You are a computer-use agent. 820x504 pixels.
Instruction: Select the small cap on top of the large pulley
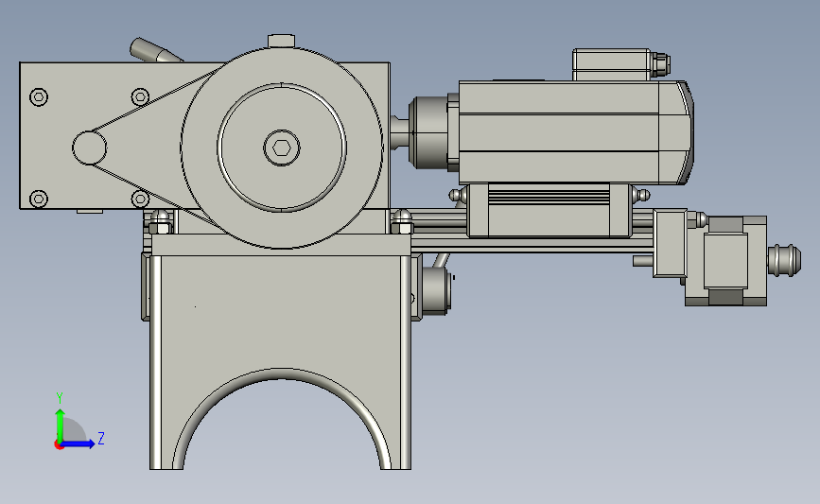tap(281, 42)
